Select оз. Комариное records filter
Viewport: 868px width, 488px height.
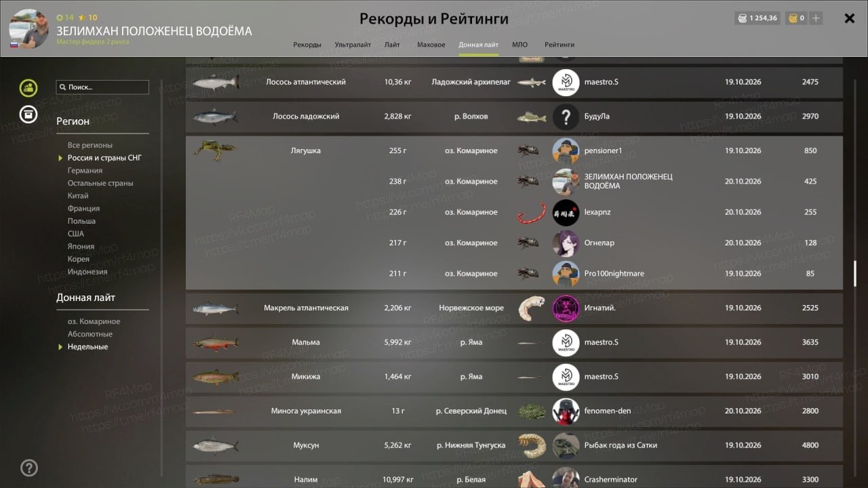(x=94, y=321)
